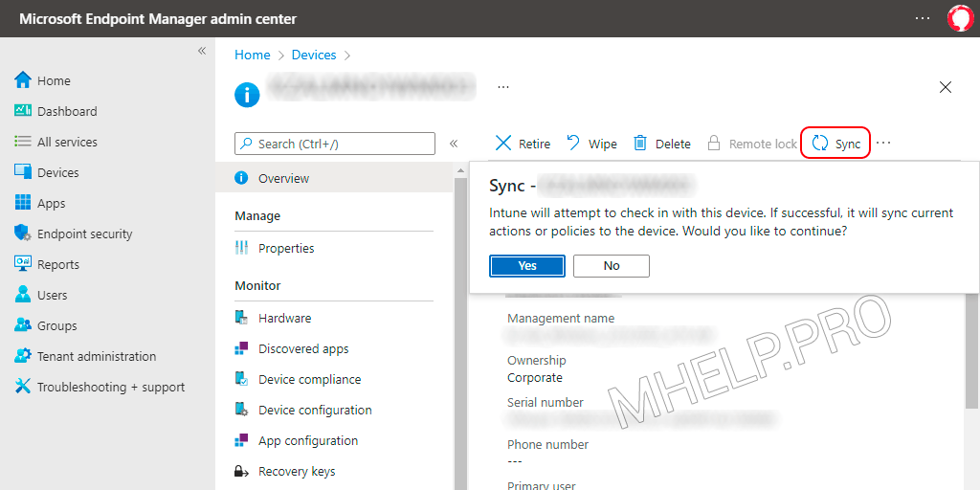Screen dimensions: 980x490
Task: Go to Devices in the sidebar
Action: point(47,172)
